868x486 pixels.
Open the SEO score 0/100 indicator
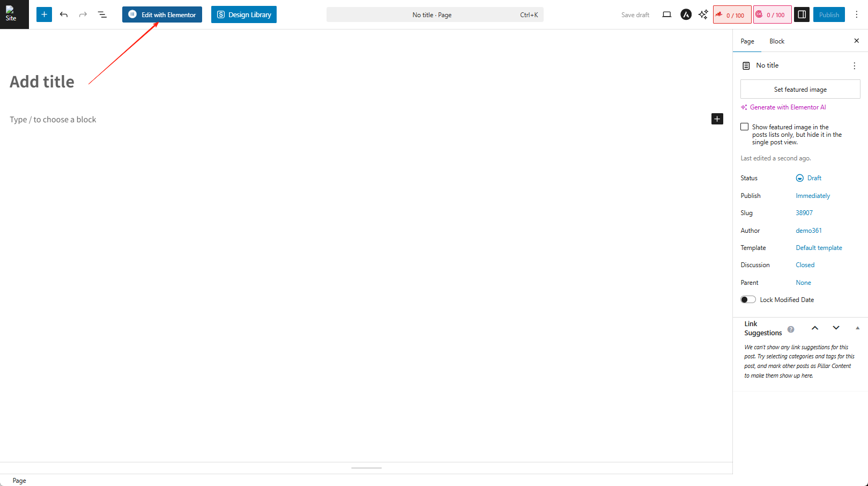click(732, 14)
